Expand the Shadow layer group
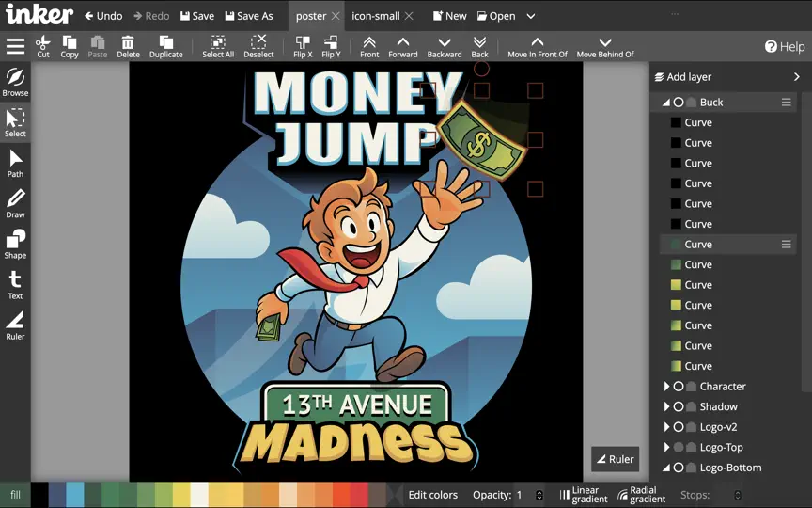Viewport: 812px width, 508px height. 666,407
